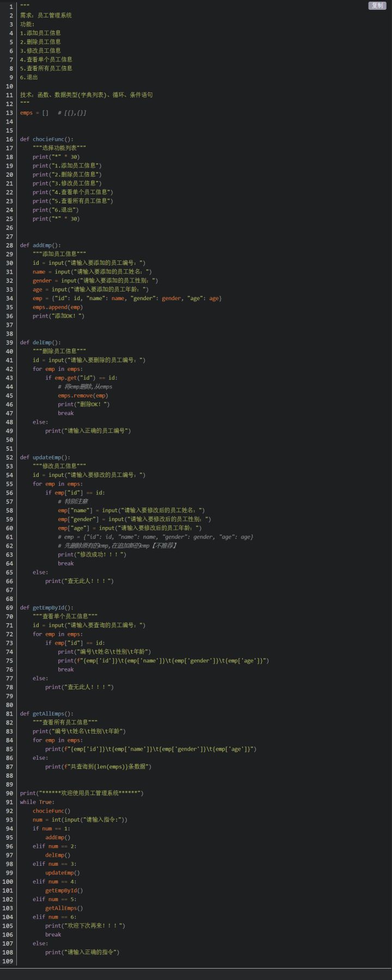Click input "请输入要添加的员工年龄" line
The width and height of the screenshot is (392, 980).
pos(91,289)
